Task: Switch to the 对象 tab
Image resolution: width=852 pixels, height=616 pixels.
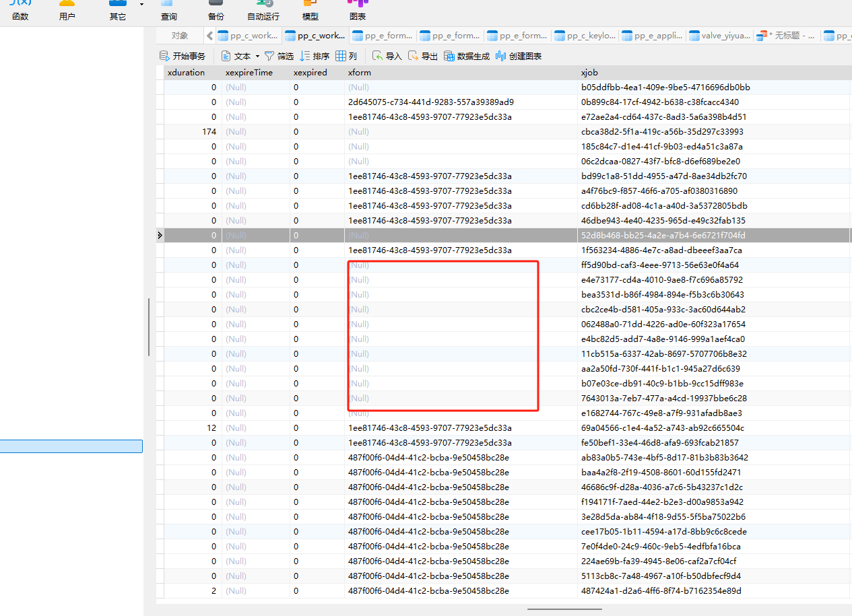Action: tap(180, 36)
